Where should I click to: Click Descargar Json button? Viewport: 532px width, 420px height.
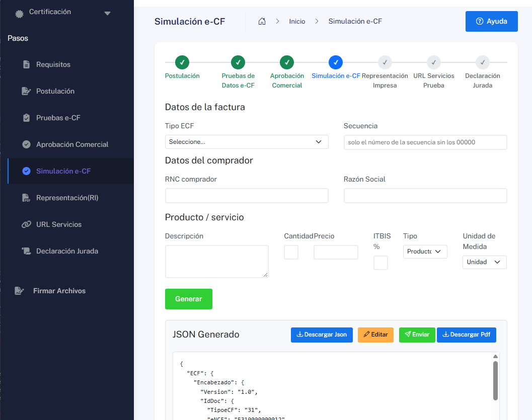tap(322, 334)
